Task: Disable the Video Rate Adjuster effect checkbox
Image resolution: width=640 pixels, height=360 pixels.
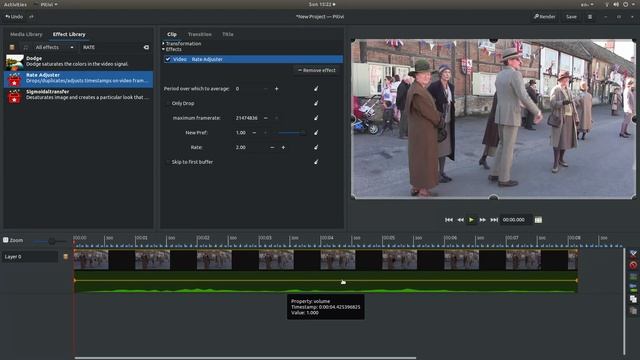Action: coord(168,59)
